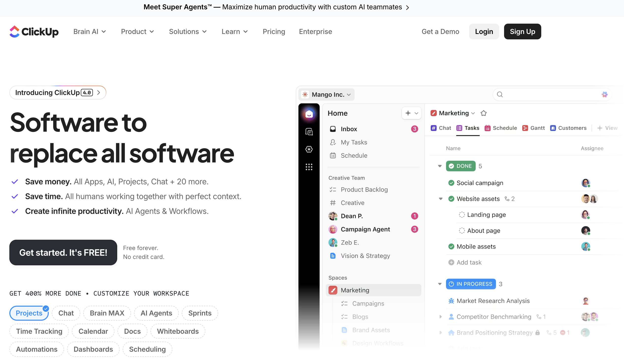
Task: Select the Brain MAX feature pill
Action: tap(107, 313)
